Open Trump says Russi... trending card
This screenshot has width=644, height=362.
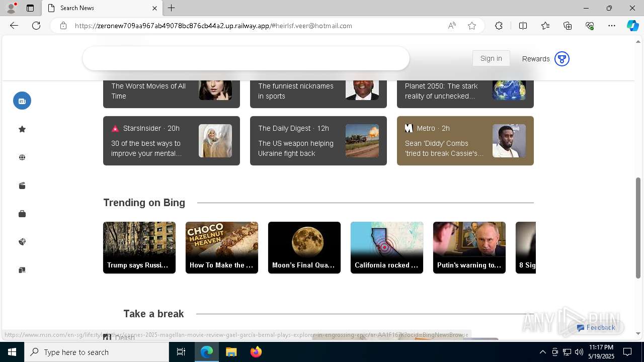click(139, 247)
